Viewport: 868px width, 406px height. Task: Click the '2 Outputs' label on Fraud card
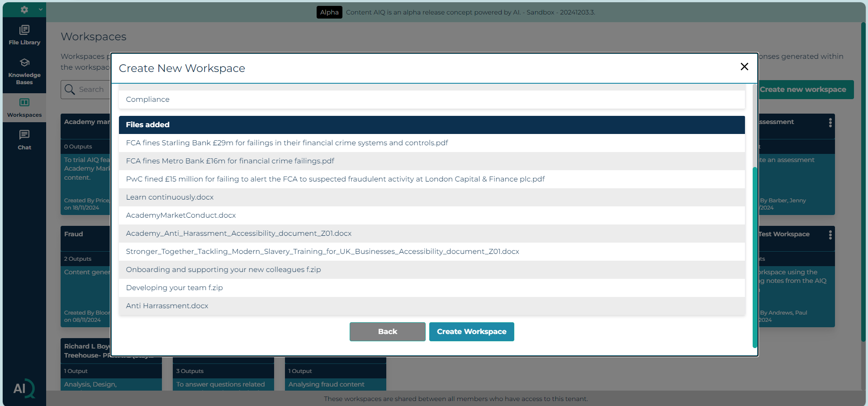[78, 259]
